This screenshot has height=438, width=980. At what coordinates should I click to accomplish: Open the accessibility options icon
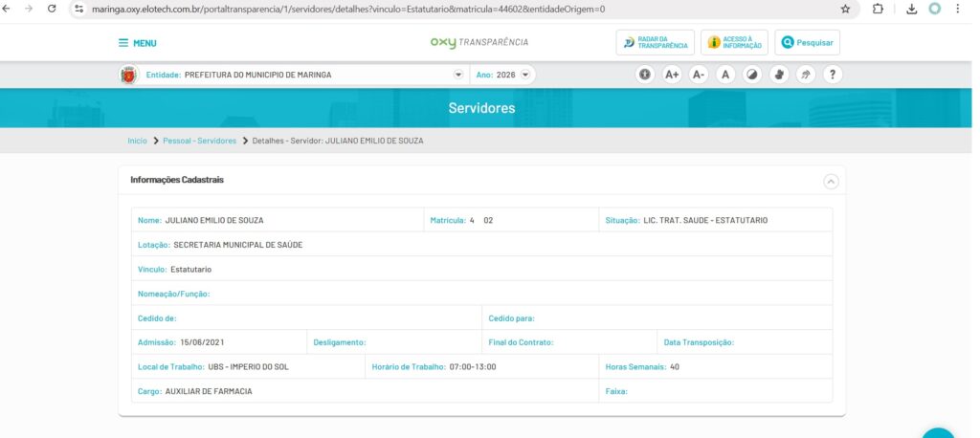coord(645,75)
